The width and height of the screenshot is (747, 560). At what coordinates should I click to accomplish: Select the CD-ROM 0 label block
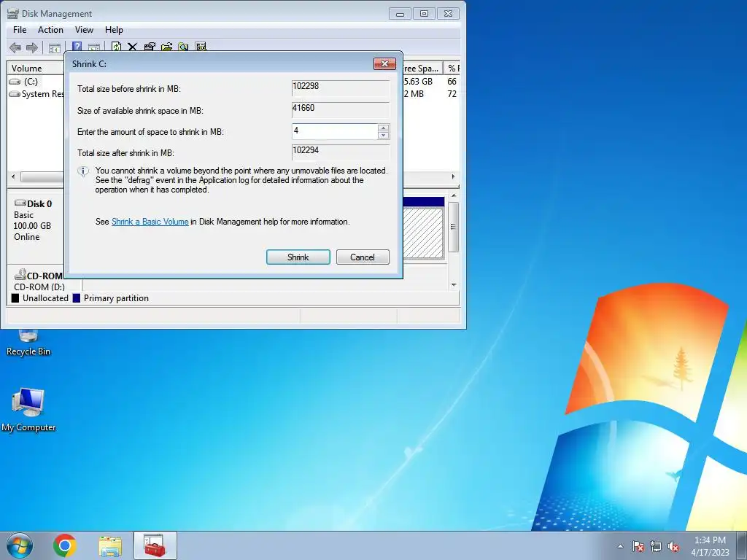39,281
